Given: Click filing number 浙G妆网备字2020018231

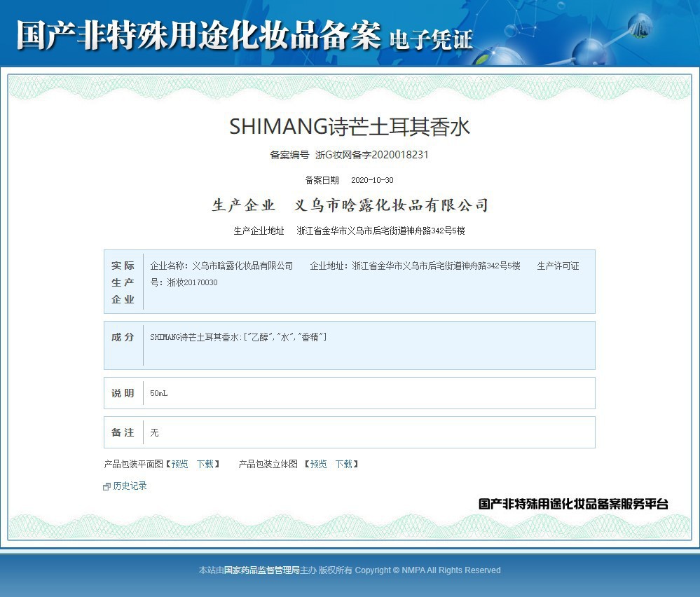Looking at the screenshot, I should [x=372, y=155].
